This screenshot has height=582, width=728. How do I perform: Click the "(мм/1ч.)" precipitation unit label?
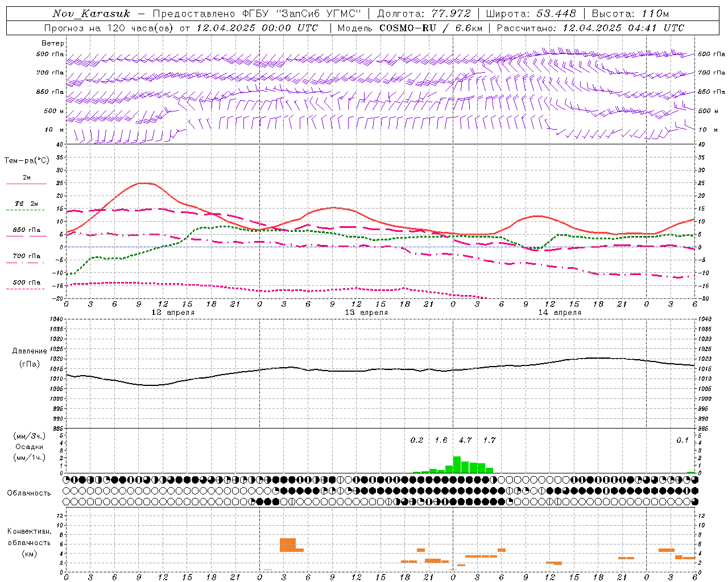(x=30, y=458)
